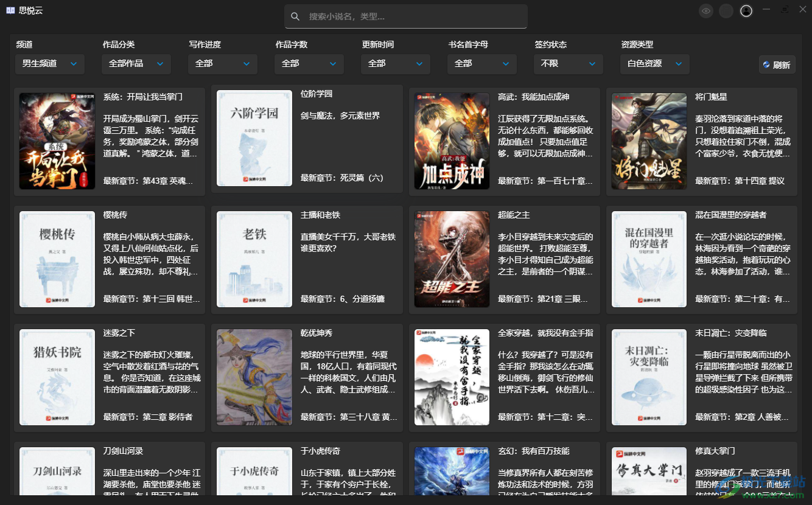Open the title 迷雾之下
The width and height of the screenshot is (812, 505).
pos(119,333)
